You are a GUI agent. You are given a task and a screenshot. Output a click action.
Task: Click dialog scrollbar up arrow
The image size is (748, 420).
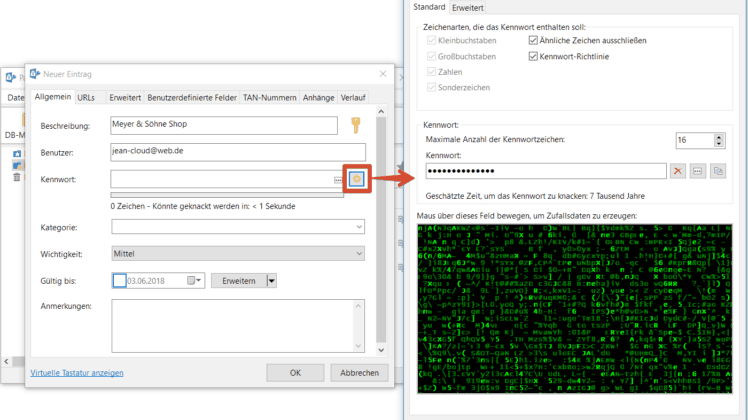coord(381,111)
